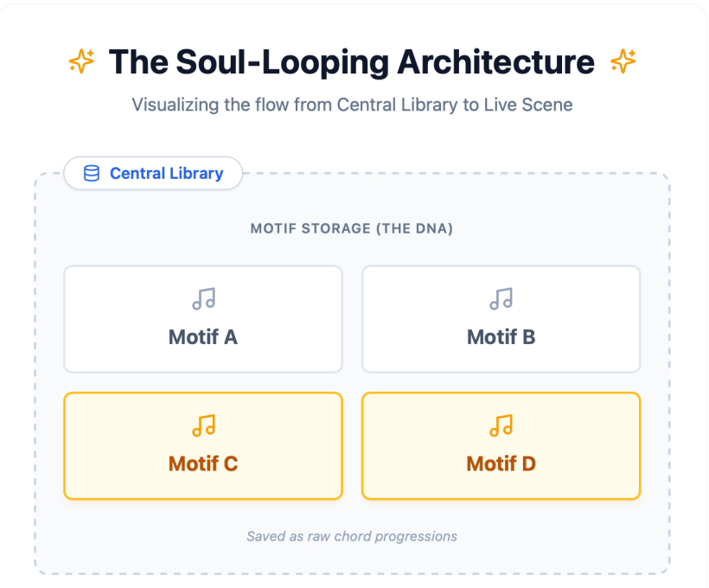The width and height of the screenshot is (709, 588).
Task: Click the subtitle about Central Library flow
Action: coord(352,105)
